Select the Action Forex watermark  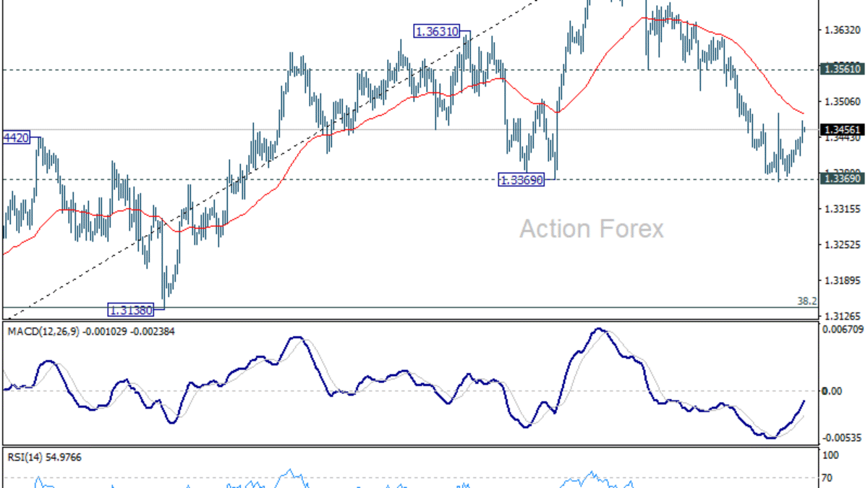pos(591,229)
